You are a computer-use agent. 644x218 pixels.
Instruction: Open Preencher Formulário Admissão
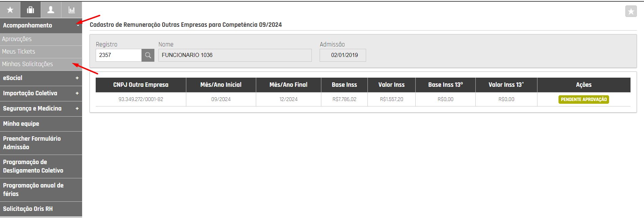pyautogui.click(x=32, y=143)
